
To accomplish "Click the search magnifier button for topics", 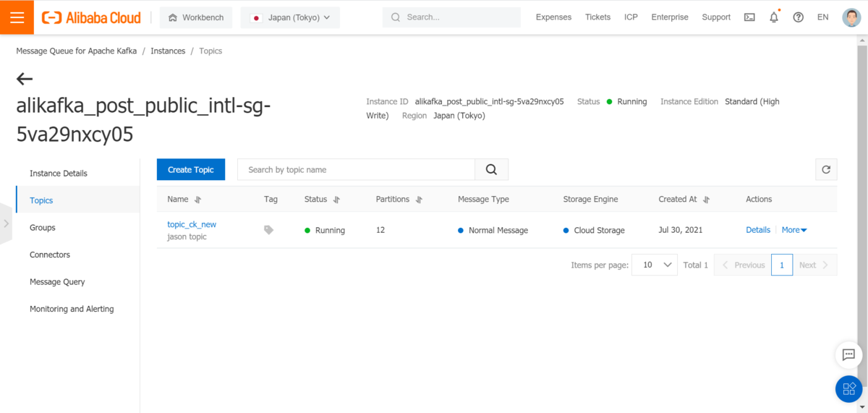I will click(492, 170).
